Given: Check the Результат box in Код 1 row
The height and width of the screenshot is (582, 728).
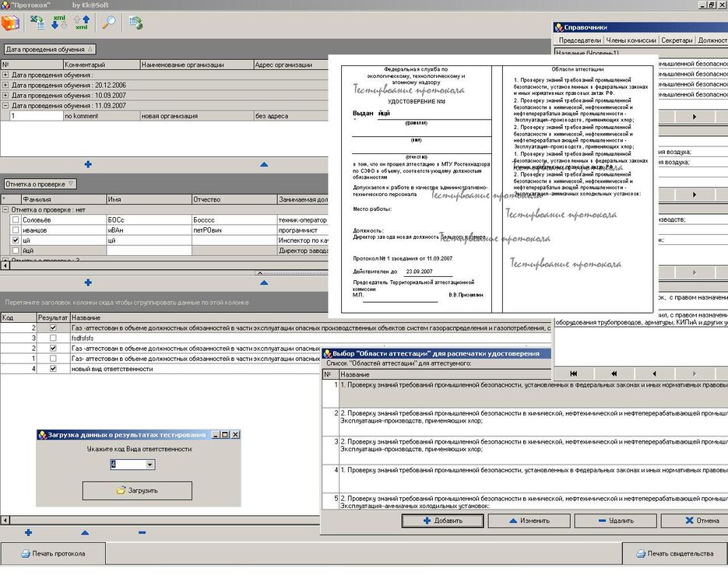Looking at the screenshot, I should [x=53, y=358].
